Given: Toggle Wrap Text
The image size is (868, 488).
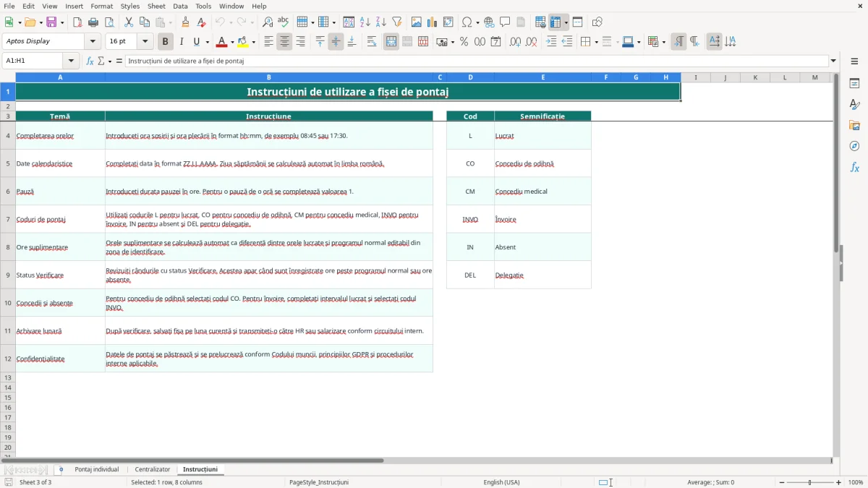Looking at the screenshot, I should click(372, 42).
